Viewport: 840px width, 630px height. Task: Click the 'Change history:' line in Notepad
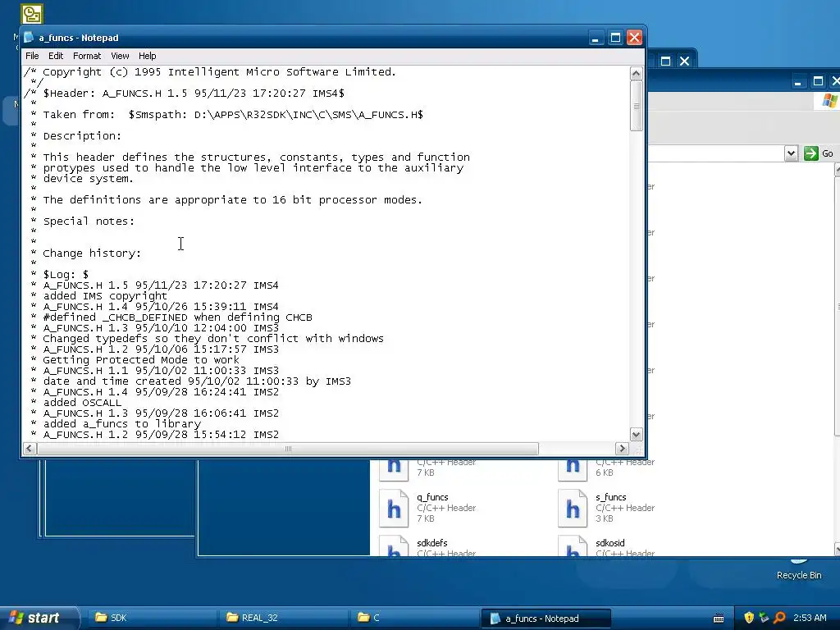pyautogui.click(x=92, y=253)
